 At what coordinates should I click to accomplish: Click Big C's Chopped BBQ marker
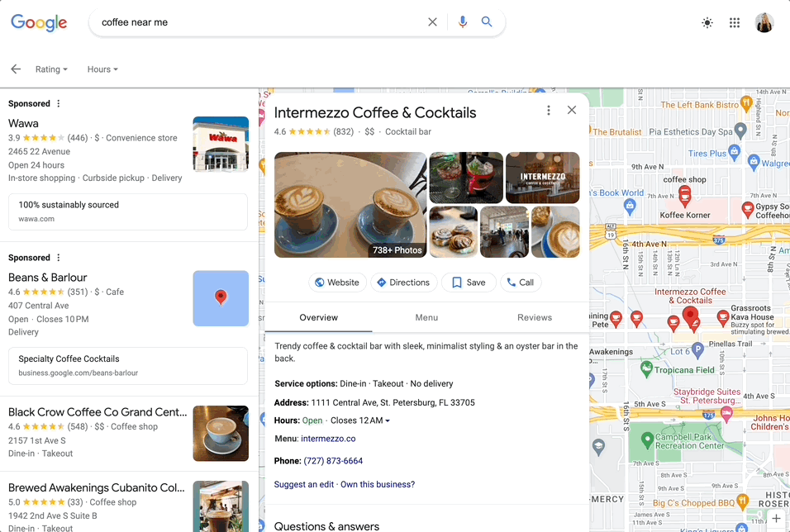click(x=743, y=501)
